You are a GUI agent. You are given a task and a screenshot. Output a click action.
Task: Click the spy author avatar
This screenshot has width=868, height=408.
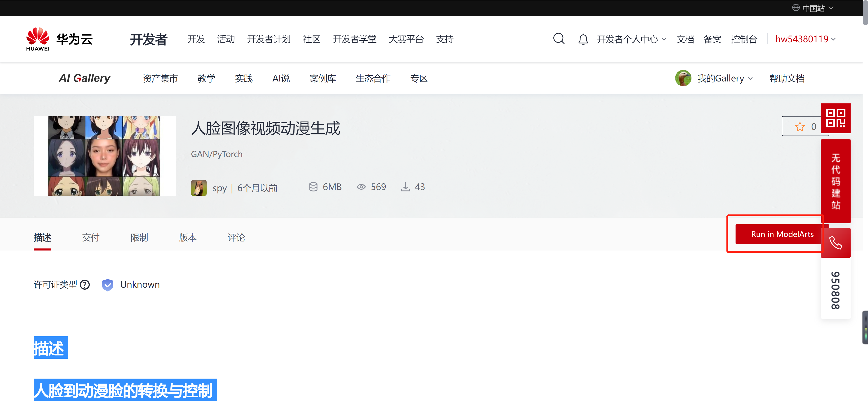point(198,187)
